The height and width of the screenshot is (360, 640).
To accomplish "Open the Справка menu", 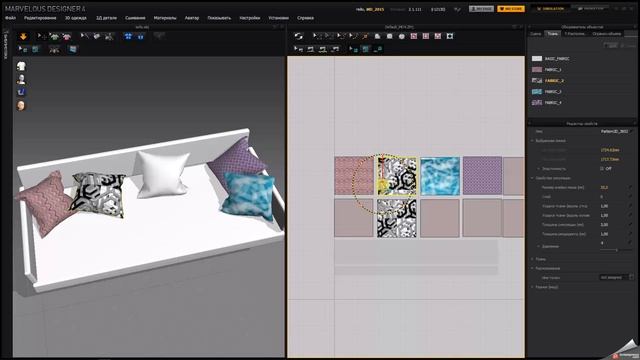I will point(305,18).
